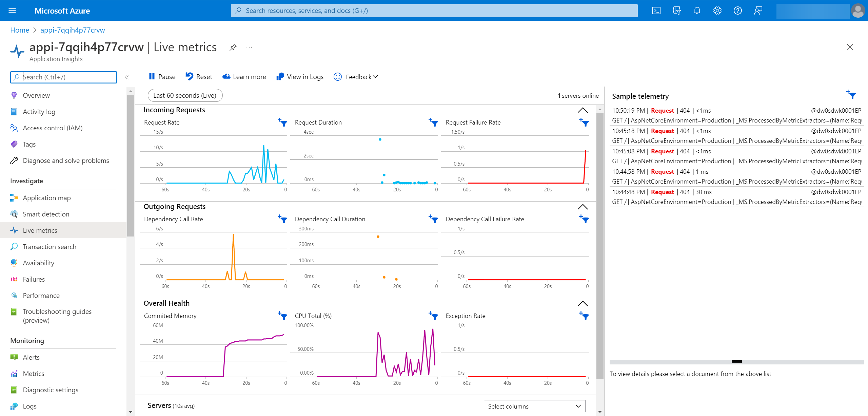Click the left menu Search (Ctrl+/) field
The width and height of the screenshot is (868, 416).
pos(63,77)
